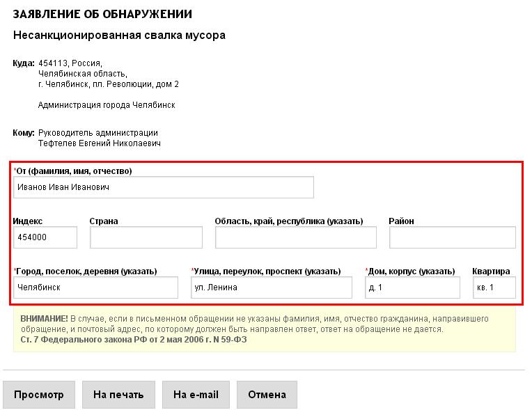This screenshot has height=410, width=532.
Task: Select line г. Челябинск, пл. Революции, дом 2
Action: (109, 84)
